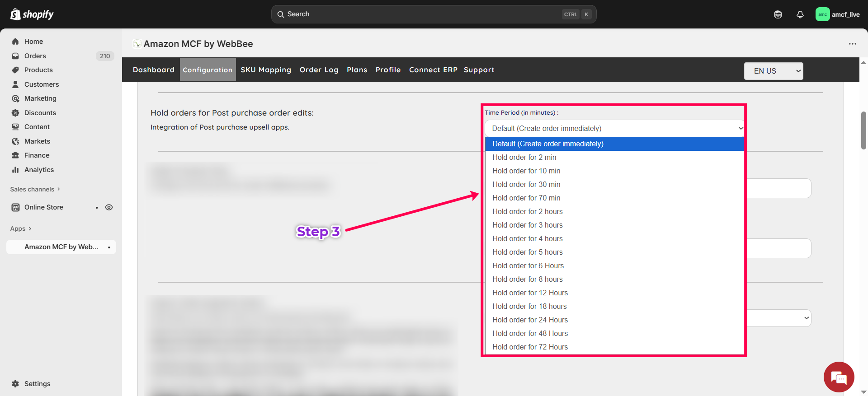868x396 pixels.
Task: Toggle Online Store view eye icon
Action: [x=109, y=207]
